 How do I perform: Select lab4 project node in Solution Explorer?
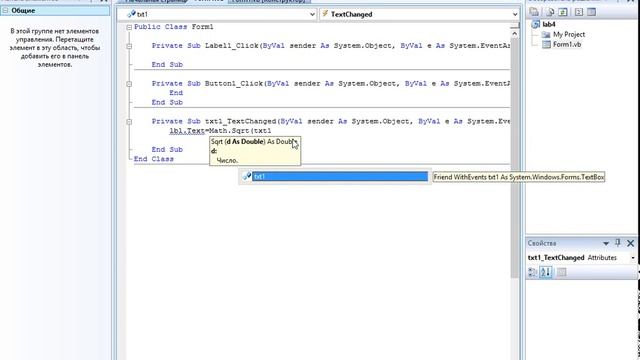[549, 24]
